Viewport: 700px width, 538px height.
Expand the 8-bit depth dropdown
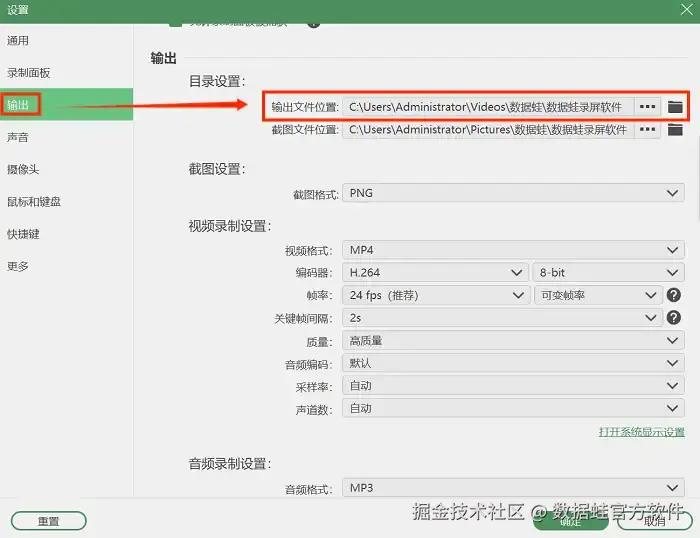coord(608,272)
